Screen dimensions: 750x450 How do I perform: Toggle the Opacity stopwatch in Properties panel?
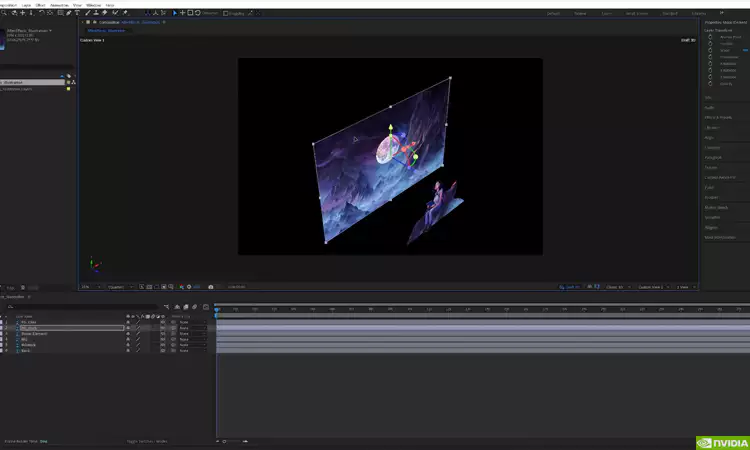pyautogui.click(x=710, y=84)
